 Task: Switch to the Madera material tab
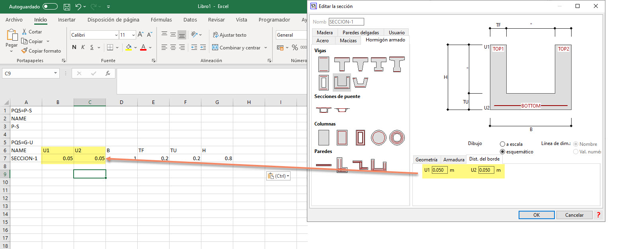coord(325,33)
